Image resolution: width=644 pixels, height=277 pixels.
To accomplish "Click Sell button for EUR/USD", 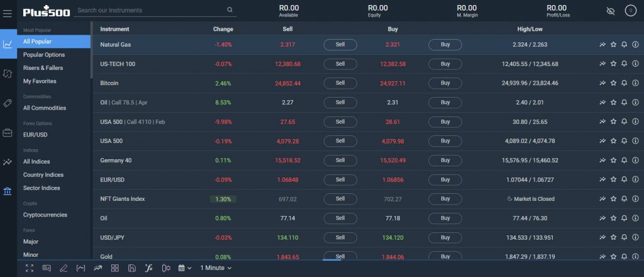I will pos(340,179).
